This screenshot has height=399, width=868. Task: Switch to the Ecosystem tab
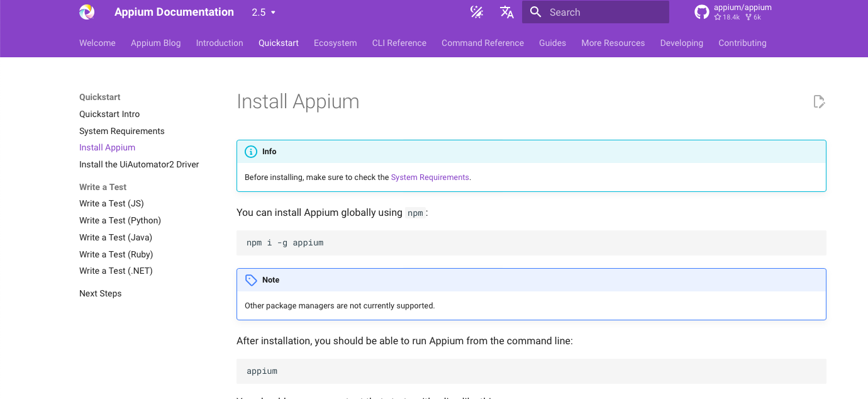tap(335, 43)
